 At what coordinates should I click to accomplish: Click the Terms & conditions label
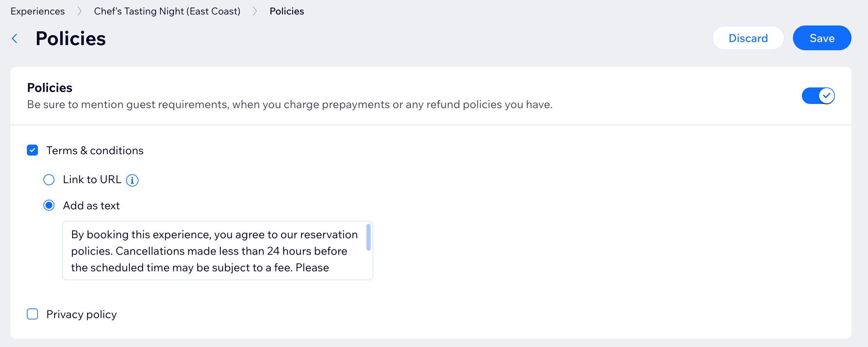[95, 150]
